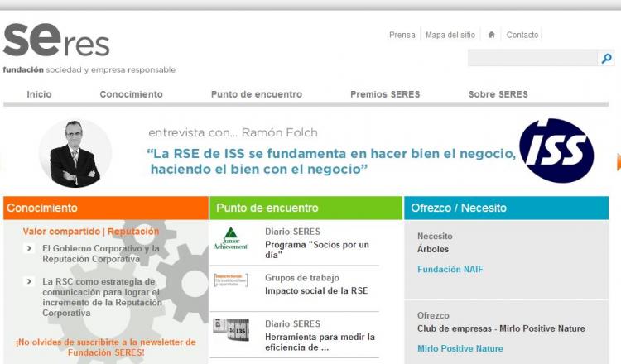Open La RSC como estrategia de comunicación link
The height and width of the screenshot is (364, 621).
(102, 297)
